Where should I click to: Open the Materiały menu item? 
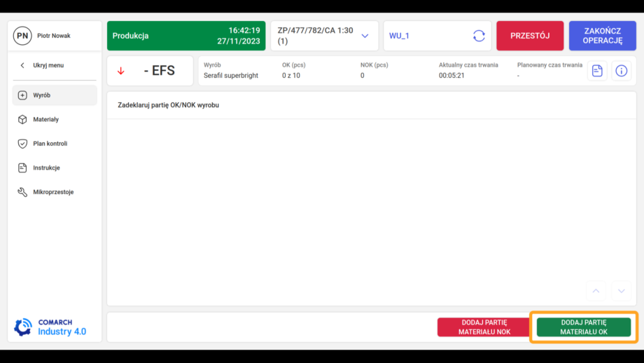55,120
